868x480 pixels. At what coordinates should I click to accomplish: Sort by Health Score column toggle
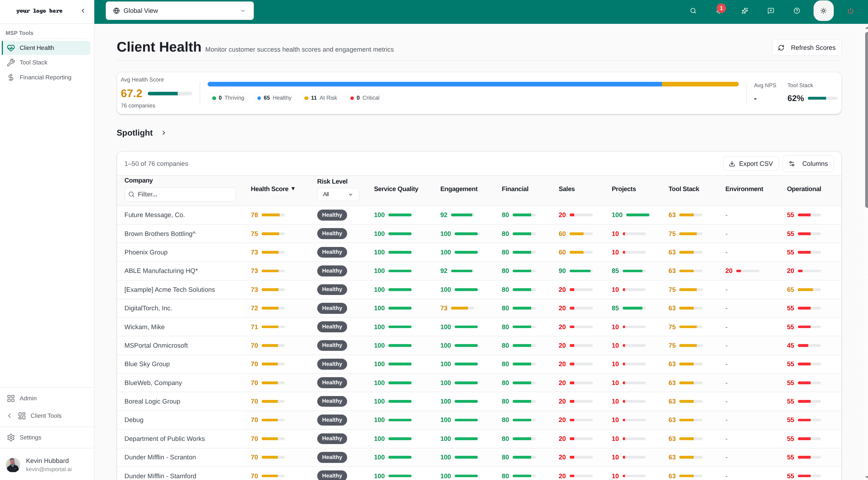(x=273, y=189)
